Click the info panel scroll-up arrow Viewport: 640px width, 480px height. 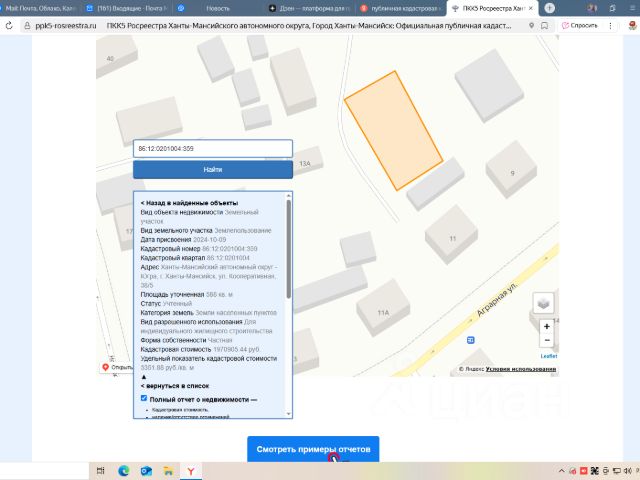click(289, 196)
